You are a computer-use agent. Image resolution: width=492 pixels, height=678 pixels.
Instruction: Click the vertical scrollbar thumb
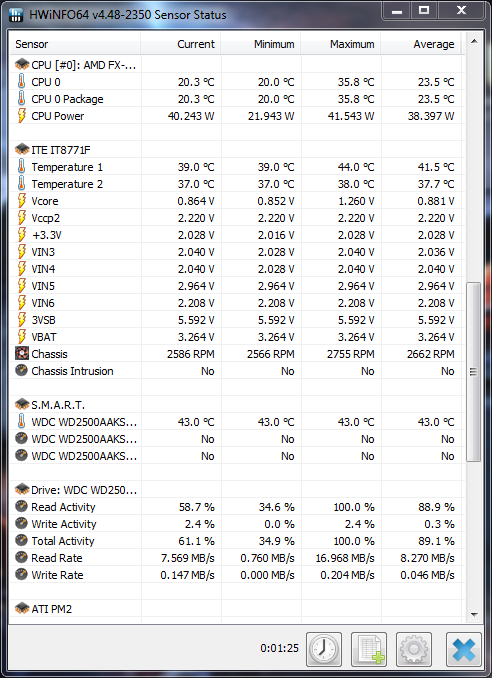(474, 372)
